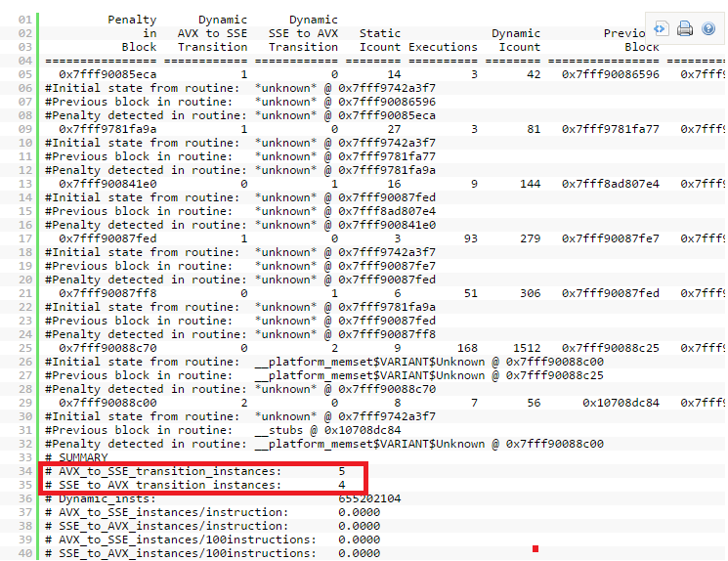This screenshot has width=728, height=561.
Task: Click block address 0x7fff90088c70 on line 25
Action: click(107, 348)
